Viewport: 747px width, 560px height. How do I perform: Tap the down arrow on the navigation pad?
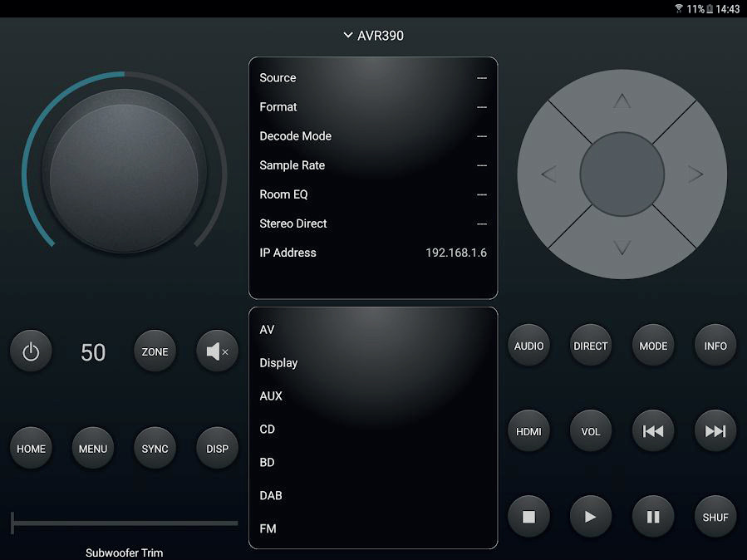(622, 248)
